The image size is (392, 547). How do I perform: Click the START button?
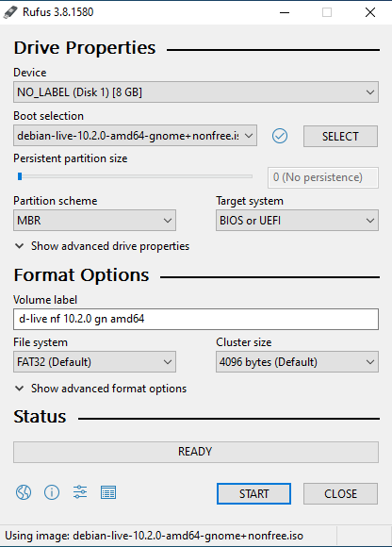[x=253, y=493]
